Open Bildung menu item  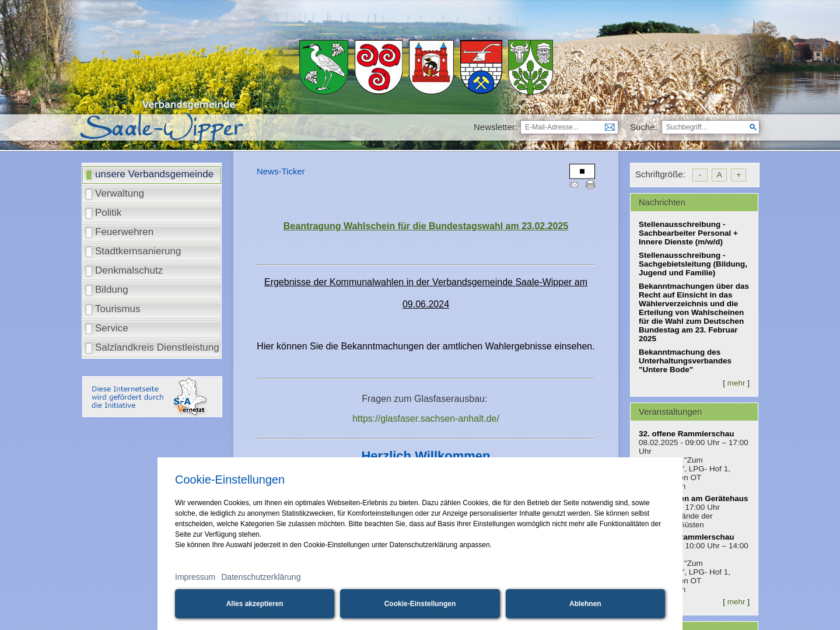pyautogui.click(x=152, y=290)
